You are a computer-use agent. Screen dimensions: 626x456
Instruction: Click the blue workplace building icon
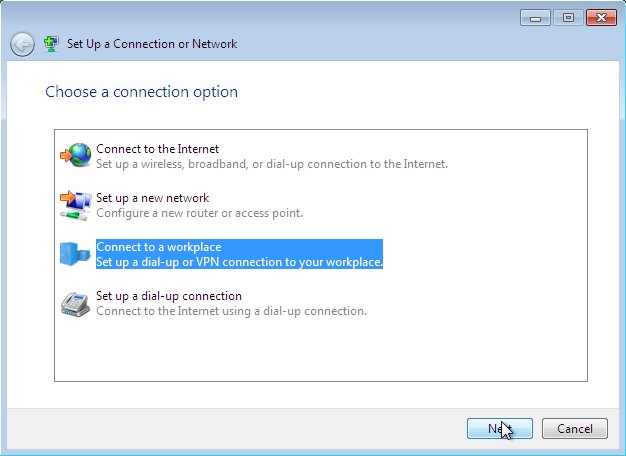(75, 254)
